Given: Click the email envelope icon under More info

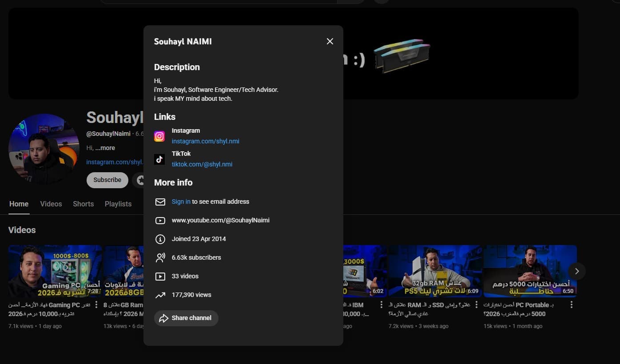Looking at the screenshot, I should (x=160, y=202).
